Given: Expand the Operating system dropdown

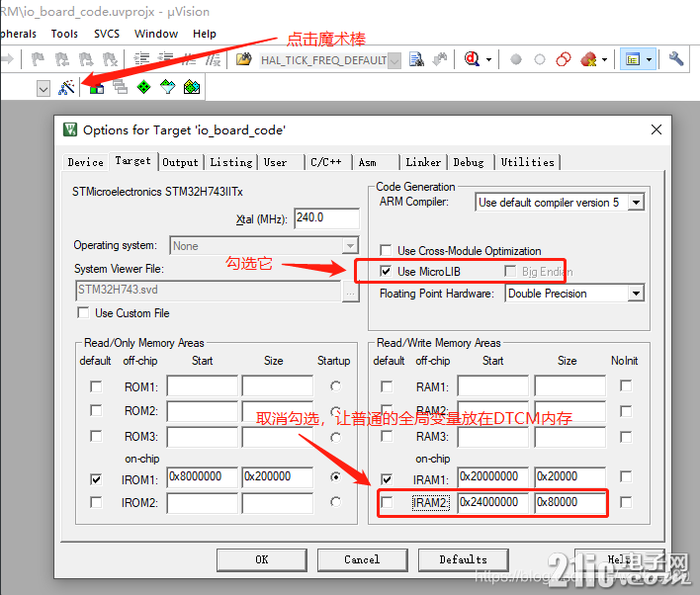Looking at the screenshot, I should click(x=350, y=245).
